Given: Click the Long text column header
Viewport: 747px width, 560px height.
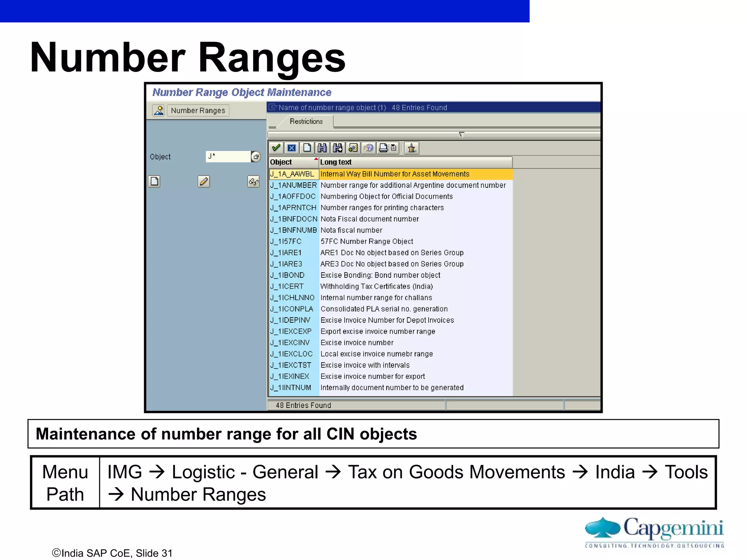Looking at the screenshot, I should [416, 162].
